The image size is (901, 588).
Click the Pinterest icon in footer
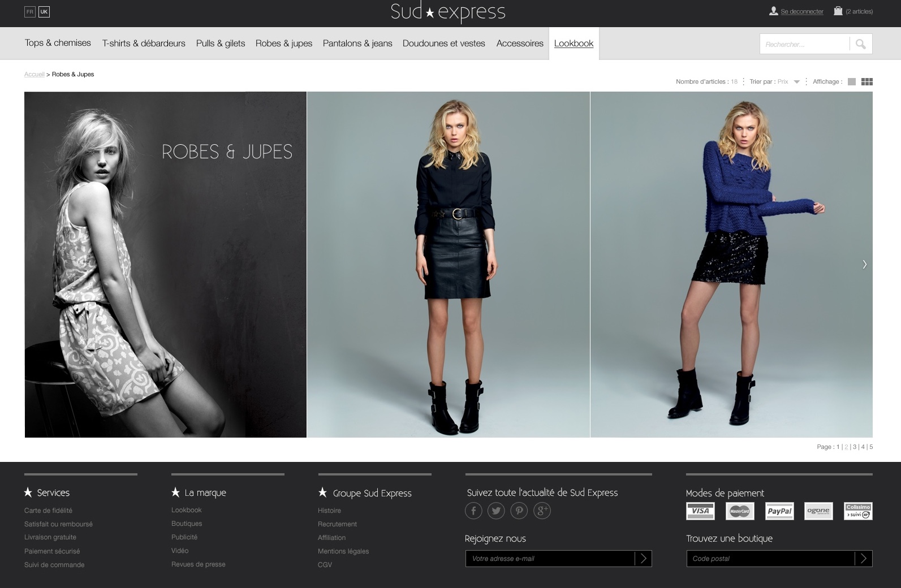[x=519, y=511]
